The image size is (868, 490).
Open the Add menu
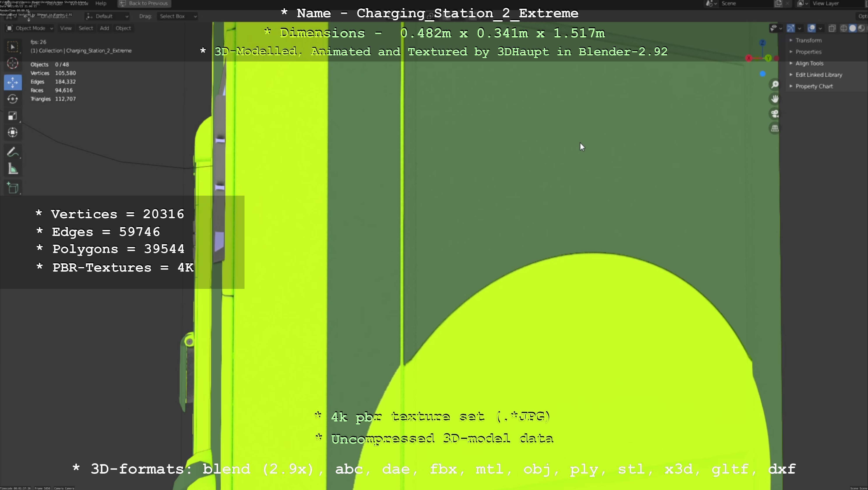(104, 28)
